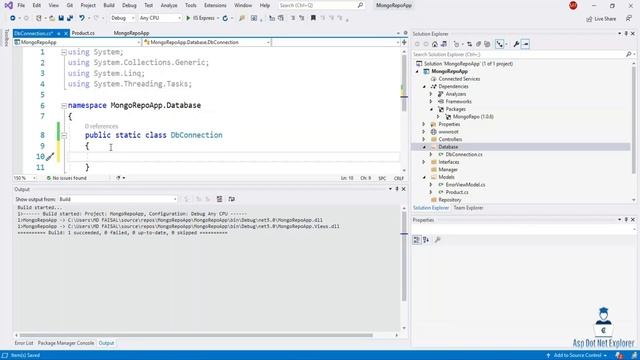Click the Sync with Active Document icon
Viewport: 640px width, 360px height.
coord(469,44)
